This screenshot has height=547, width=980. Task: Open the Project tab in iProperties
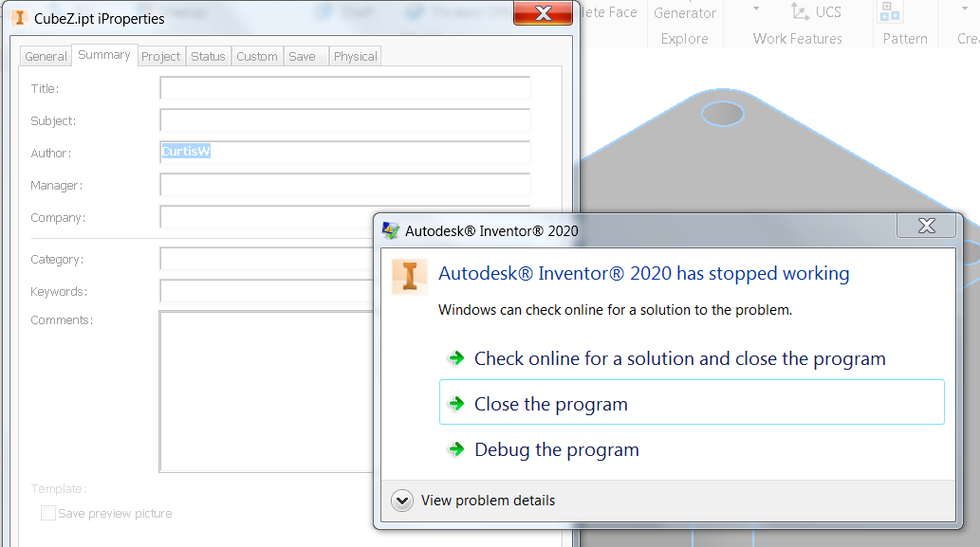pos(160,56)
